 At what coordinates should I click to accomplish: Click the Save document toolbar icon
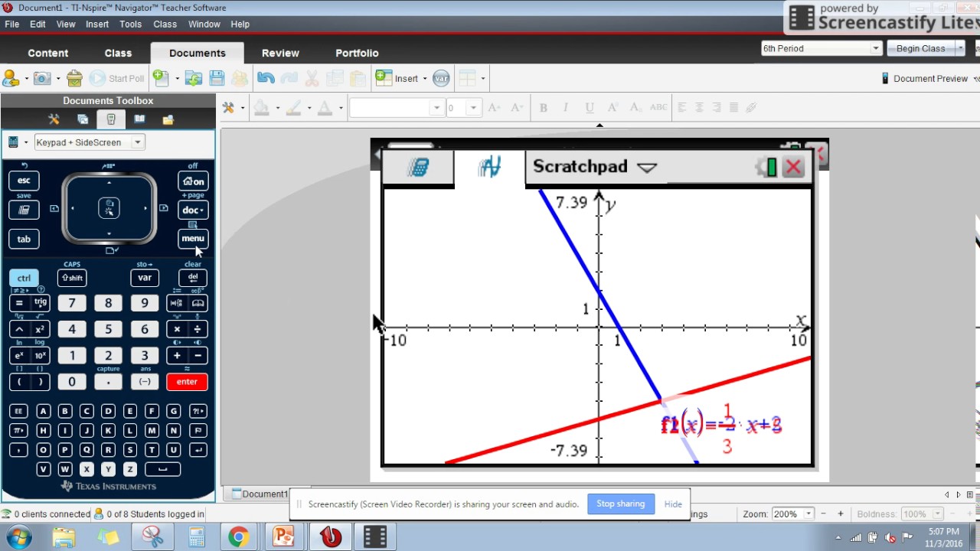pyautogui.click(x=217, y=78)
